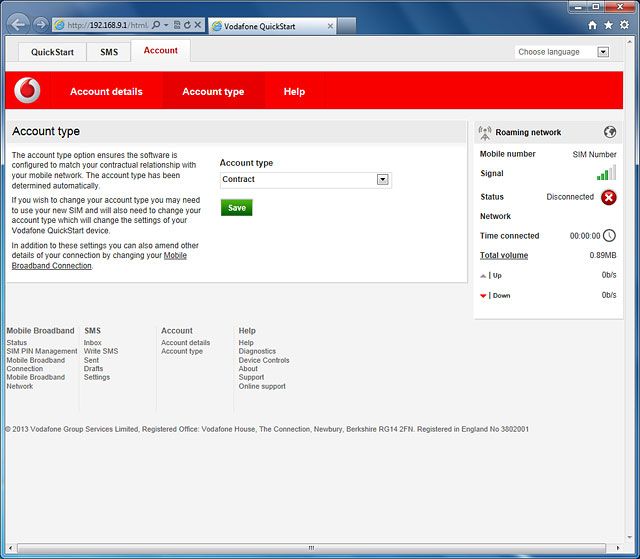The height and width of the screenshot is (559, 640).
Task: Open browser tools gear icon
Action: 625,24
